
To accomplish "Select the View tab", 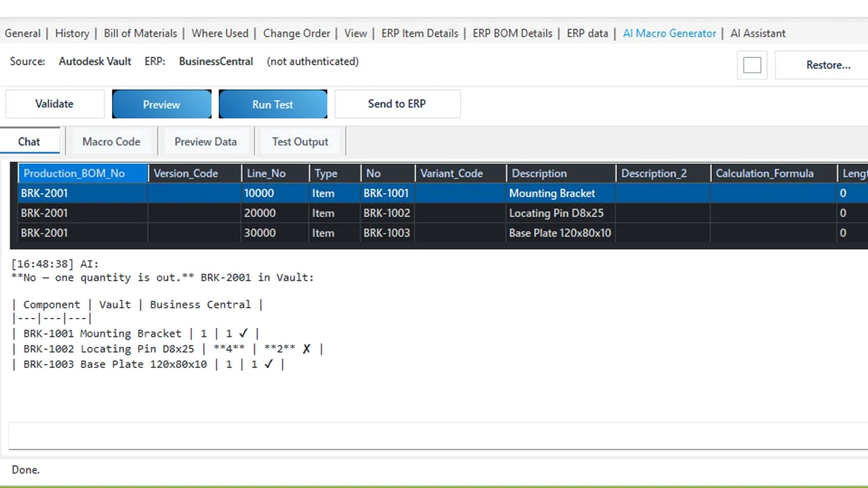I will point(355,33).
